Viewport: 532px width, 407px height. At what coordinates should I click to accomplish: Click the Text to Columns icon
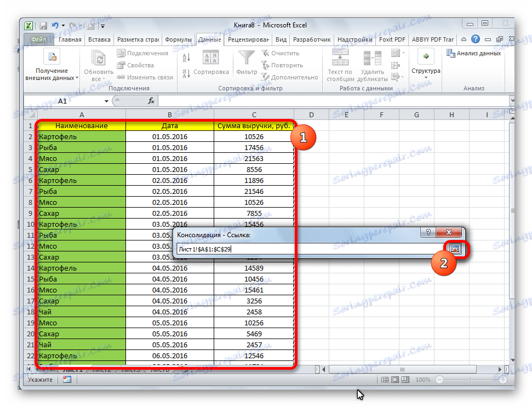[340, 57]
